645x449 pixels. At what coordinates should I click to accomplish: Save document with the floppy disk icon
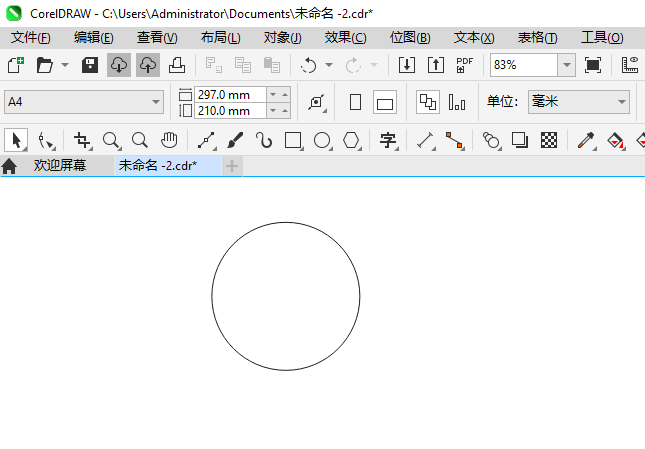[90, 65]
